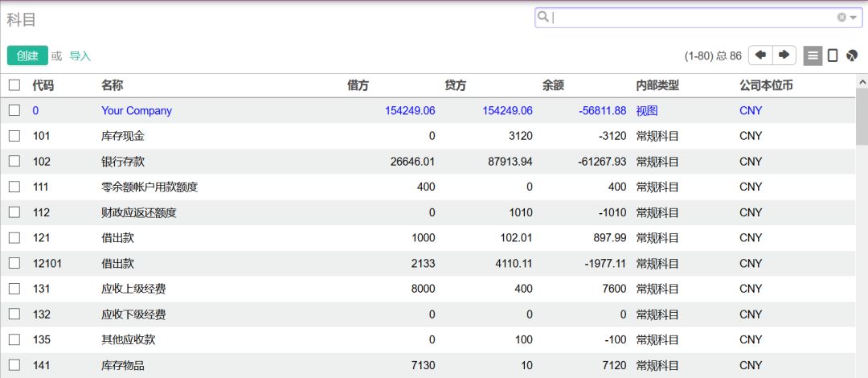This screenshot has width=868, height=378.
Task: Tick the select-all checkbox in the header
Action: 14,85
